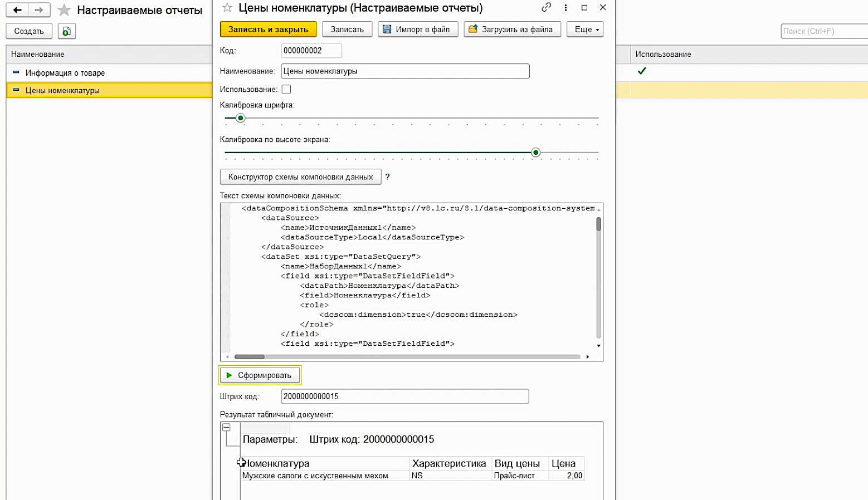868x500 pixels.
Task: Click the green check in Использование column
Action: click(642, 71)
